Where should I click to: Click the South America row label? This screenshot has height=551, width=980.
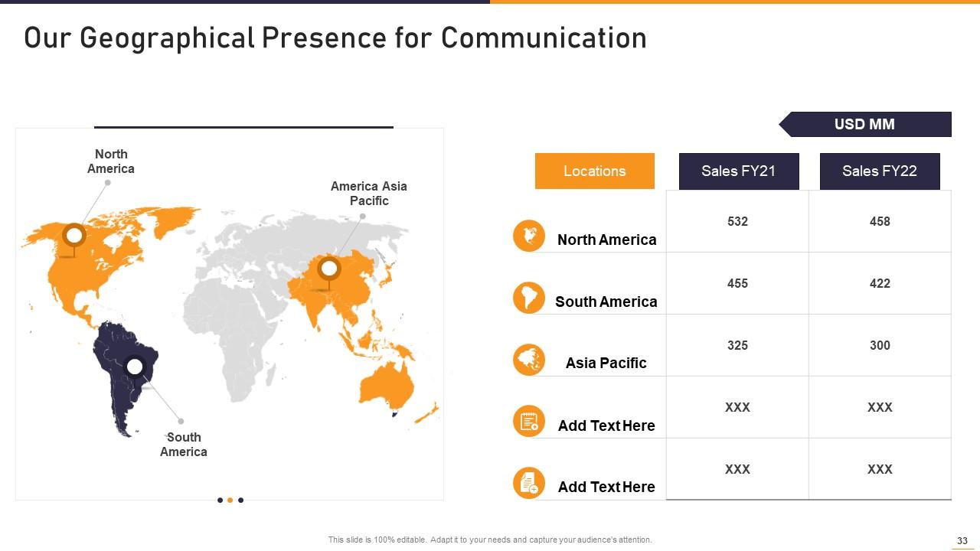pyautogui.click(x=606, y=302)
